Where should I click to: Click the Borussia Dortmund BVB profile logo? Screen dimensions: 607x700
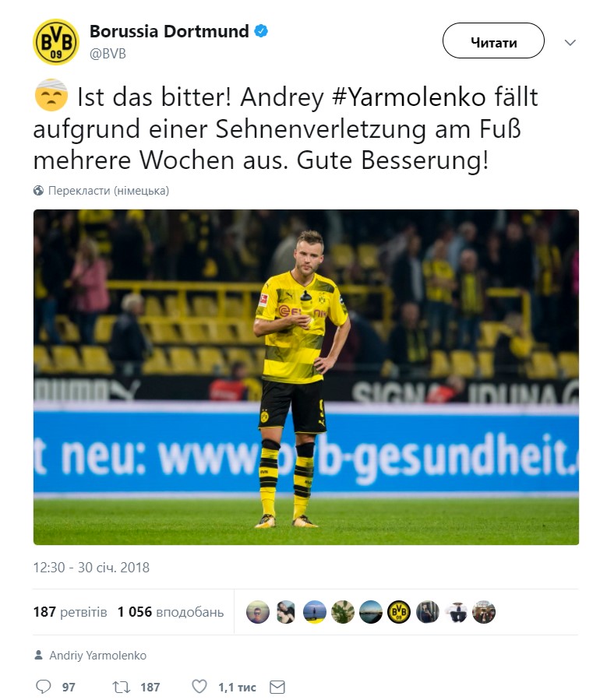pos(56,42)
